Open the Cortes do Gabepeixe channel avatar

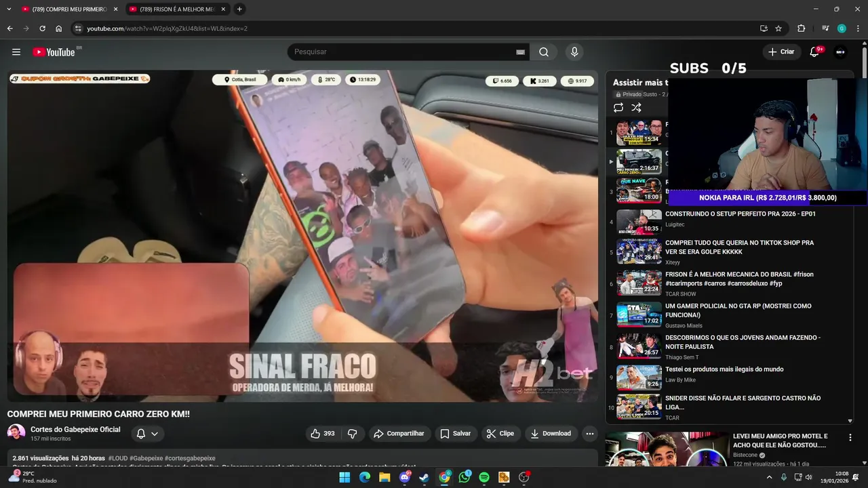16,433
